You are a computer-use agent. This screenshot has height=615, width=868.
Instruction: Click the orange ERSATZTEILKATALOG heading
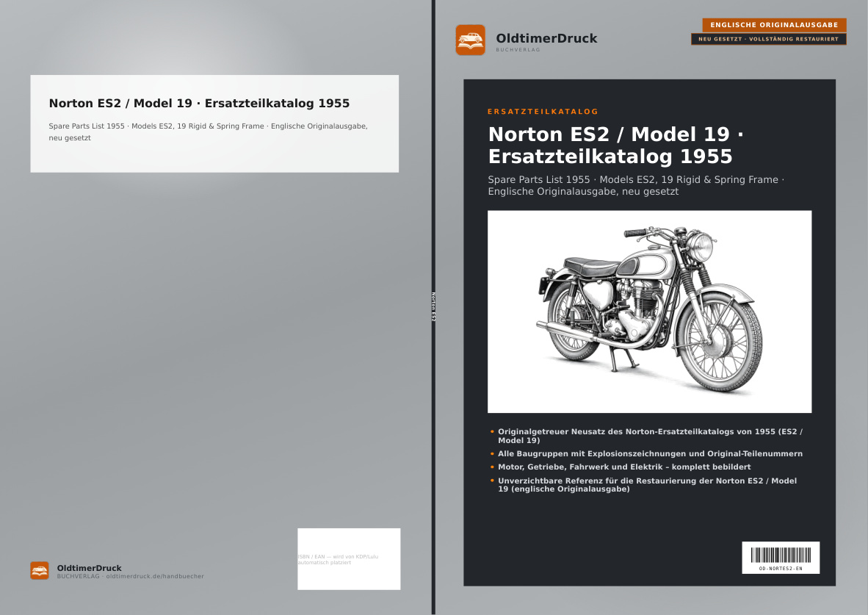[x=543, y=112]
